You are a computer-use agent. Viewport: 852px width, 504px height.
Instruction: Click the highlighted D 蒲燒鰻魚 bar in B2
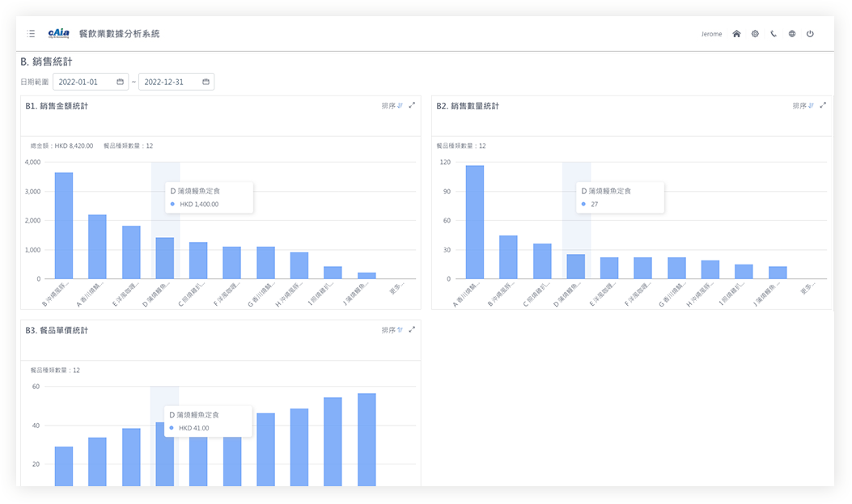point(576,267)
